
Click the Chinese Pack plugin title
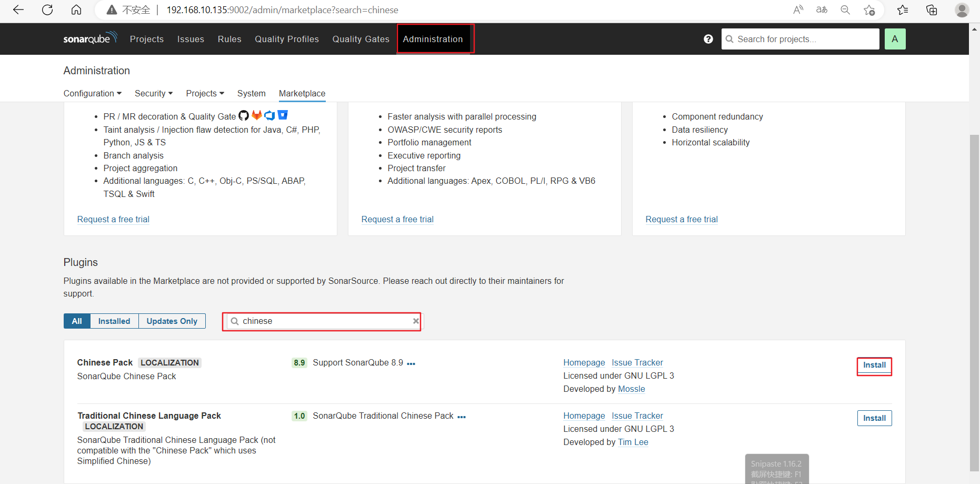tap(105, 362)
